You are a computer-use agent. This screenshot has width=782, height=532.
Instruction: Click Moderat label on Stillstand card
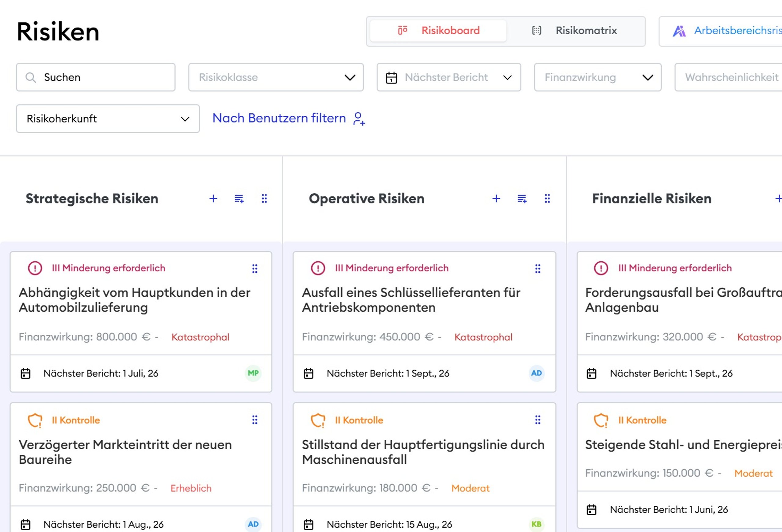(470, 488)
